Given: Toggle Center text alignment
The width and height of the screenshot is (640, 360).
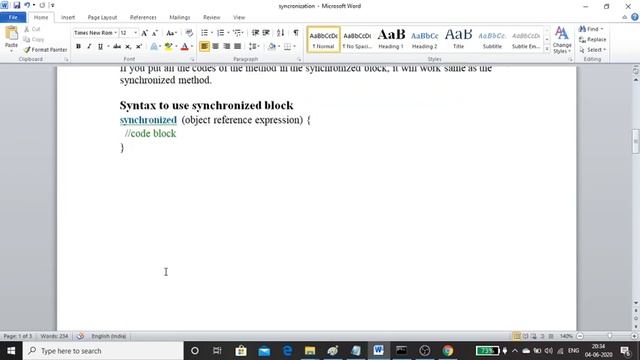Looking at the screenshot, I should (x=216, y=47).
